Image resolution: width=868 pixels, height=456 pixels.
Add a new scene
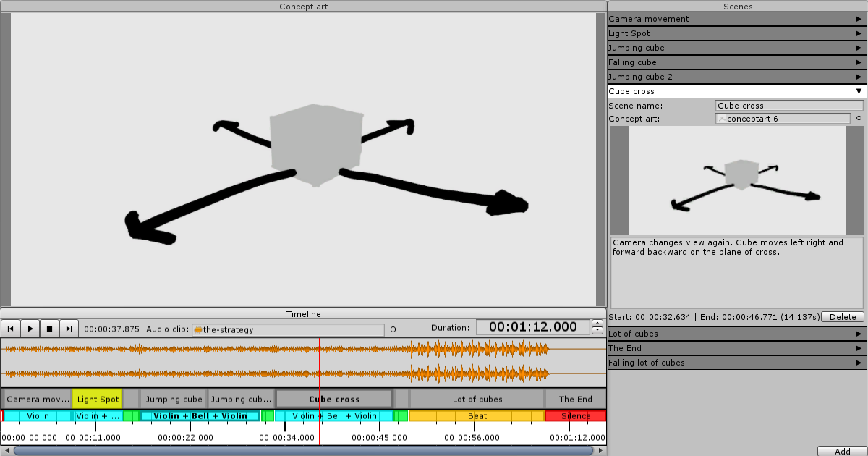click(843, 450)
